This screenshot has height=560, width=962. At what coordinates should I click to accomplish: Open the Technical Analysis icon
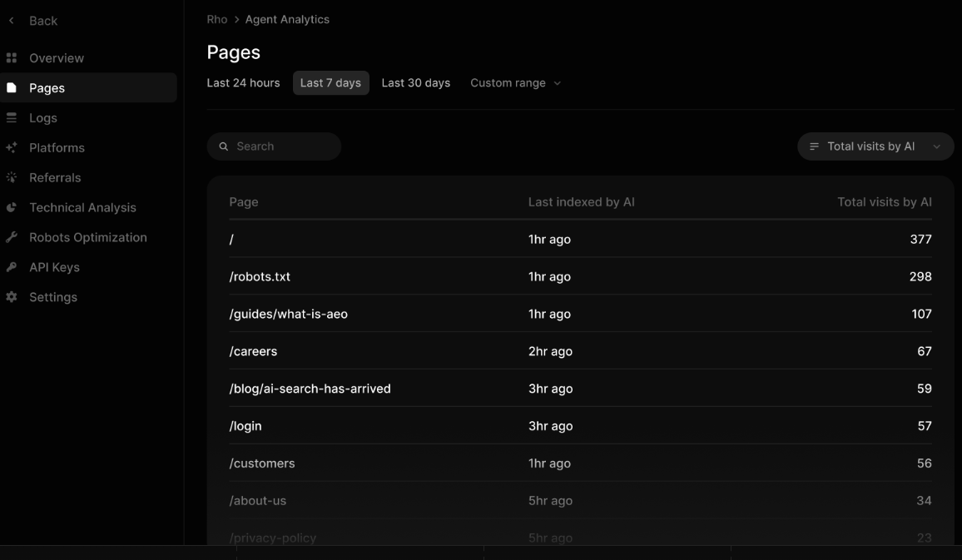click(x=13, y=207)
